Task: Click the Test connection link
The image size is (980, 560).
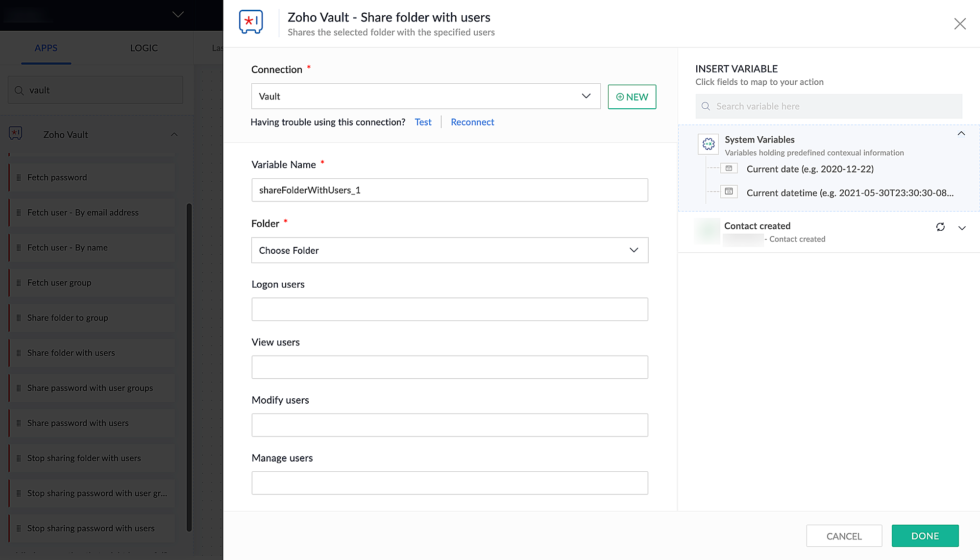Action: 423,122
